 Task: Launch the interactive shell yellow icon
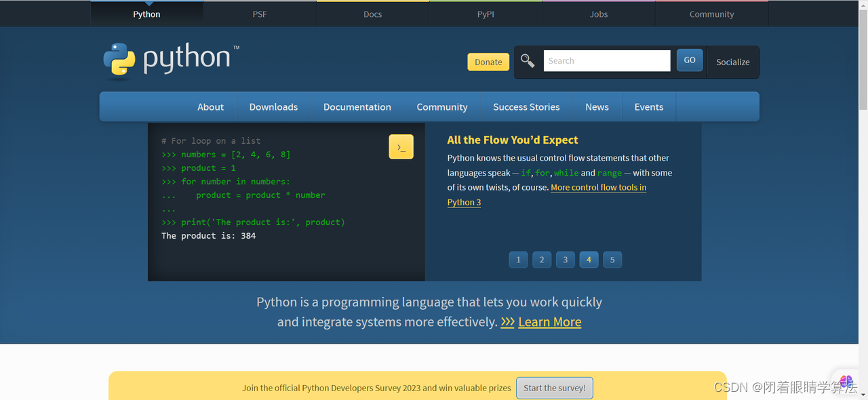coord(401,147)
